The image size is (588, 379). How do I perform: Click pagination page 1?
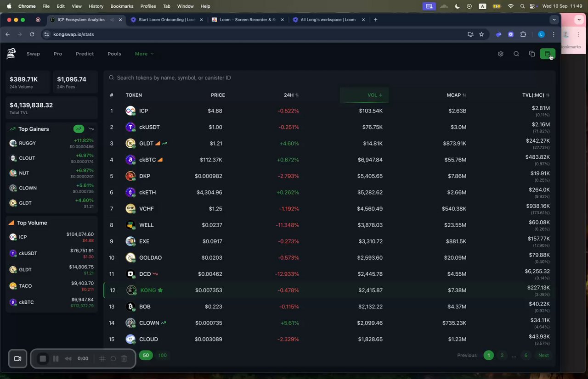click(x=489, y=355)
